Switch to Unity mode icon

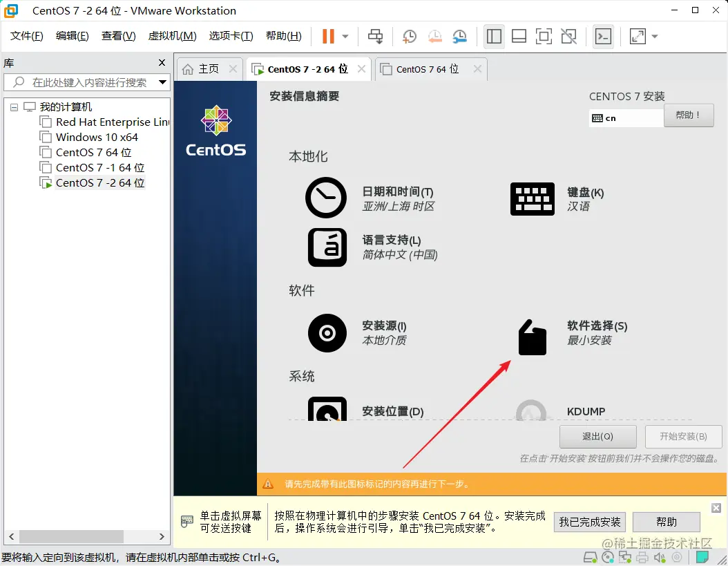click(568, 36)
